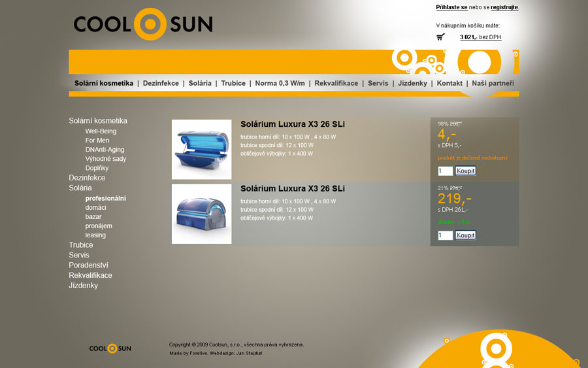Click Koupit for the 4,- product
This screenshot has width=588, height=368.
click(x=465, y=171)
